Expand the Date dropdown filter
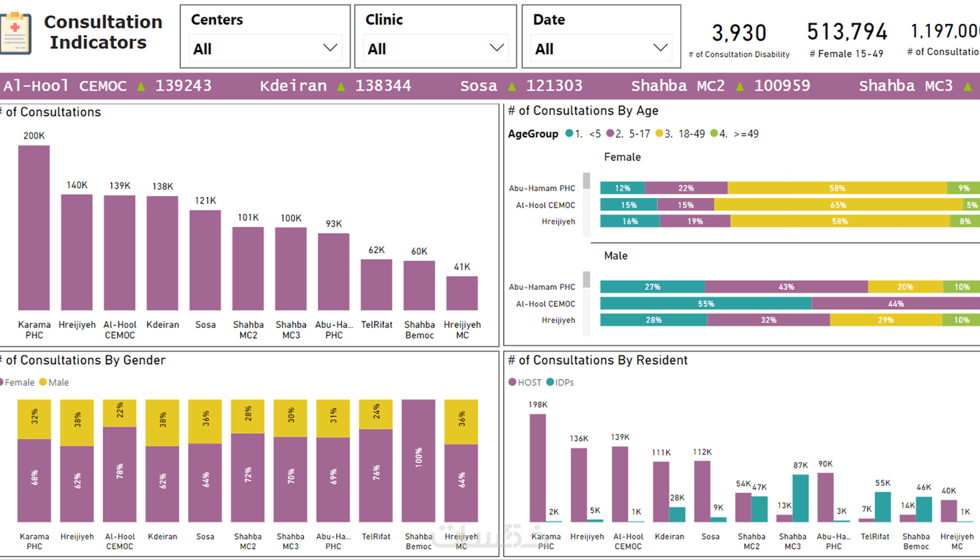The height and width of the screenshot is (559, 980). pos(601,48)
